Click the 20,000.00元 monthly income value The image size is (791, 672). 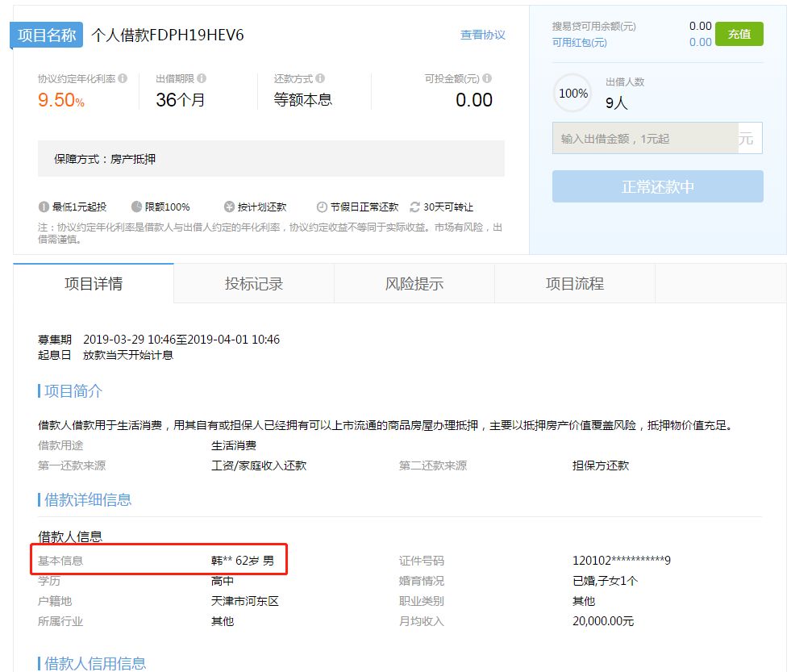603,621
